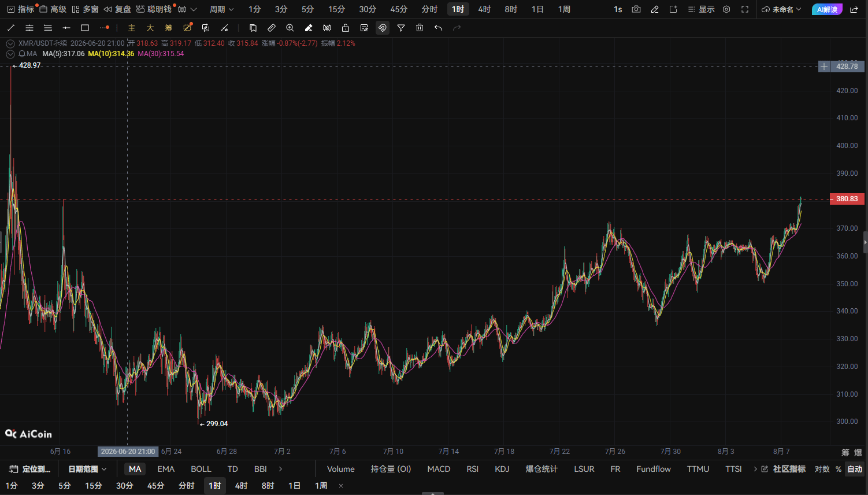The width and height of the screenshot is (868, 495).
Task: Enable 自动 auto price scale
Action: [x=855, y=469]
